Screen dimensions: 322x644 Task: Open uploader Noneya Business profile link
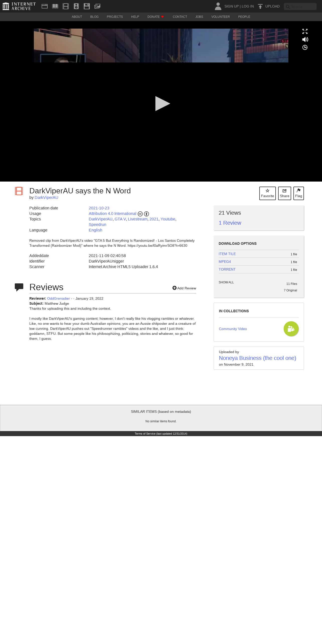coord(258,358)
